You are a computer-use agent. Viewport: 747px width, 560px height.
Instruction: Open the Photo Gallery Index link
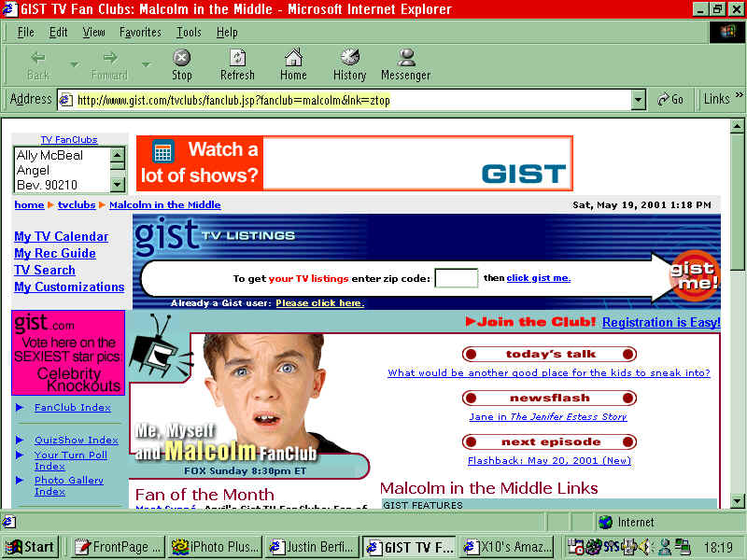pos(68,485)
